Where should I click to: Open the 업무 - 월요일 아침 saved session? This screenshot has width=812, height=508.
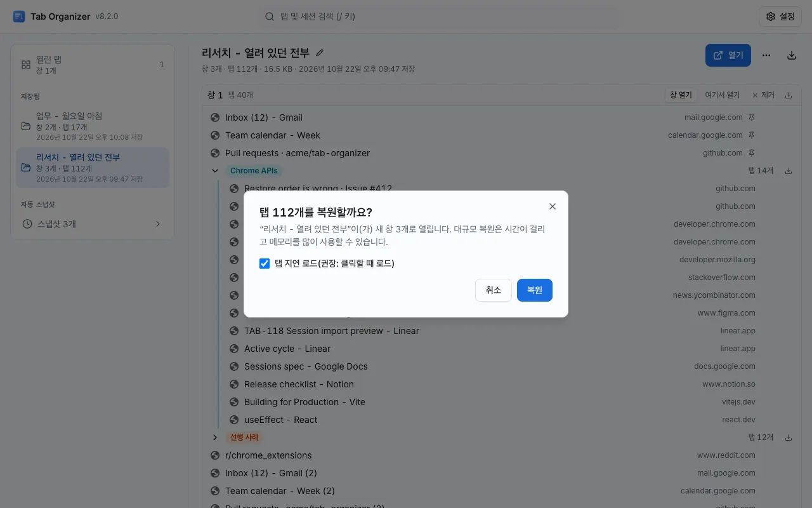(x=93, y=126)
